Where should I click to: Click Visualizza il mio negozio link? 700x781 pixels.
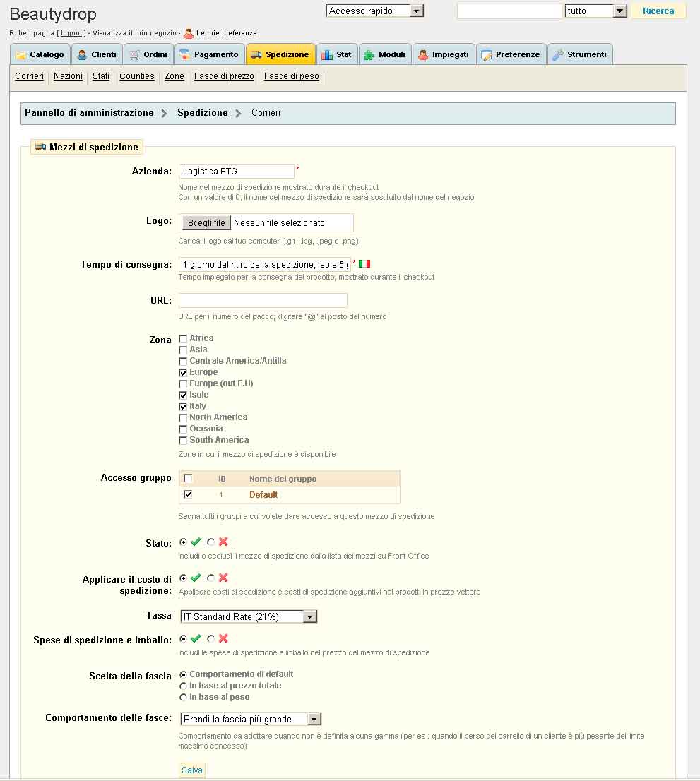pos(134,33)
